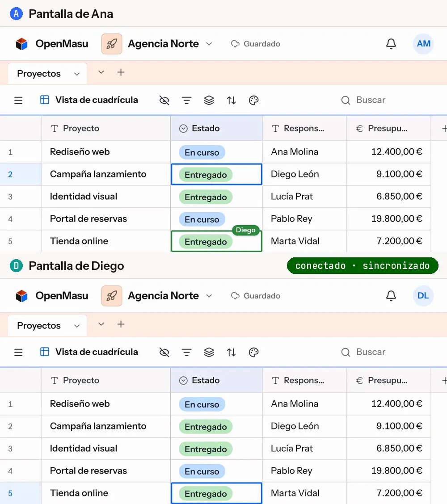Open notifications bell on Ana's screen

[x=391, y=44]
